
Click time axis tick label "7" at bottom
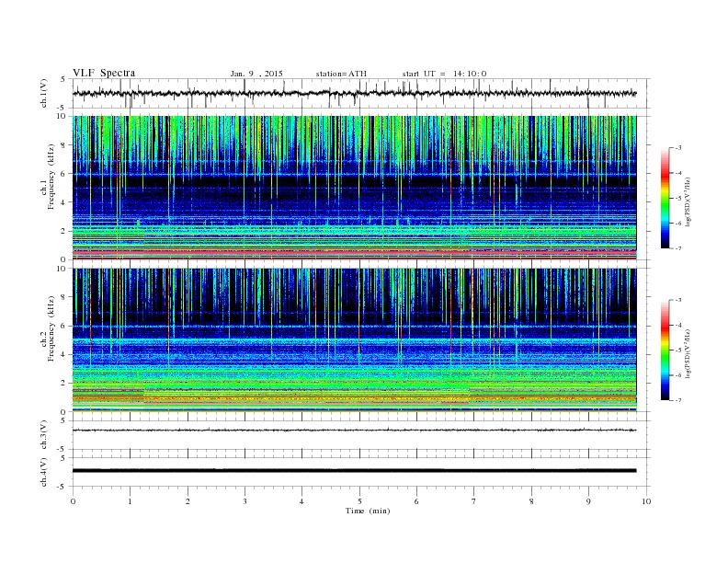(474, 501)
